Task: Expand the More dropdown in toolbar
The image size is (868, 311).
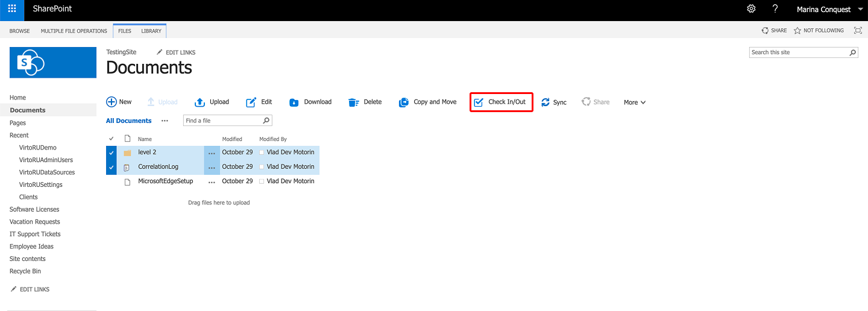Action: pos(635,102)
